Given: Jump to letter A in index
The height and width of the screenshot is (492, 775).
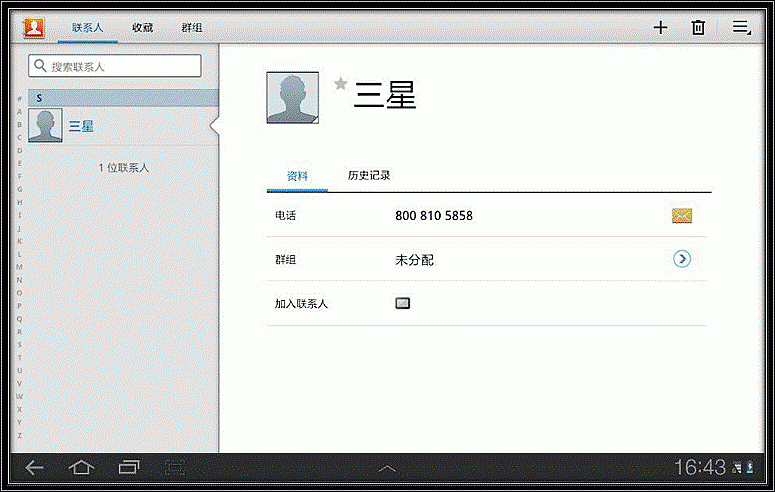Looking at the screenshot, I should (20, 112).
